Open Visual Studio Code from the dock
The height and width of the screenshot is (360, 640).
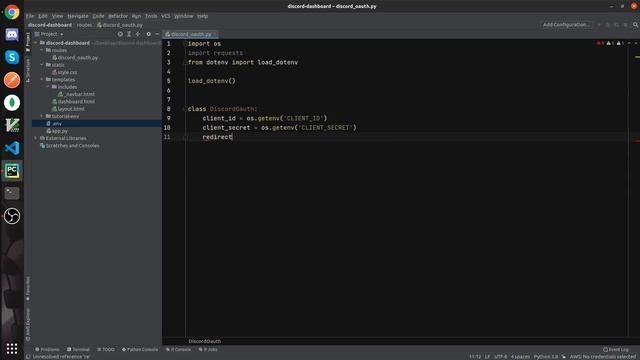click(12, 148)
